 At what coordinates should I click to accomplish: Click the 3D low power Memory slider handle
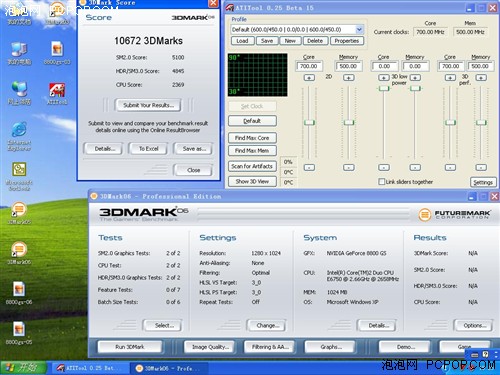(x=415, y=88)
